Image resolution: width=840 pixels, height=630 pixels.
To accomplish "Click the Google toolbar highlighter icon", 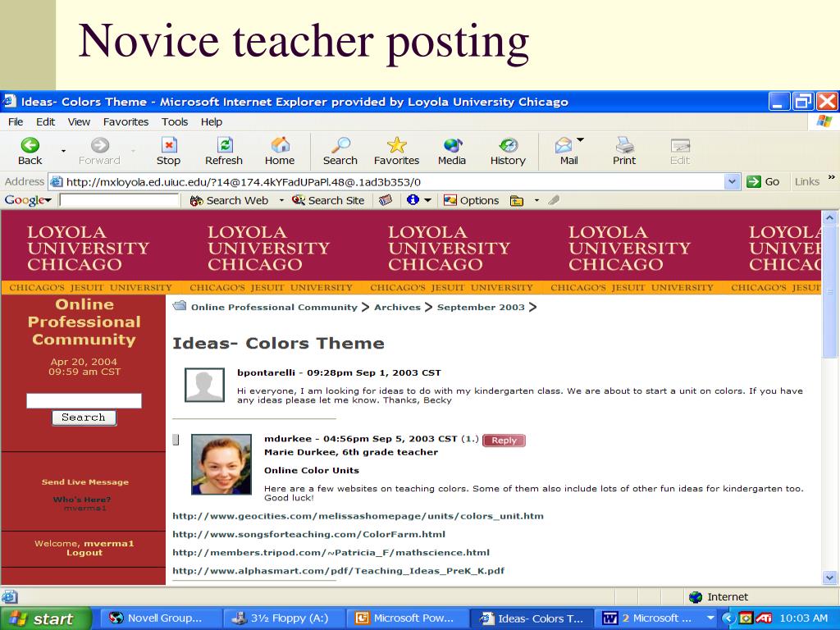I will pyautogui.click(x=554, y=200).
